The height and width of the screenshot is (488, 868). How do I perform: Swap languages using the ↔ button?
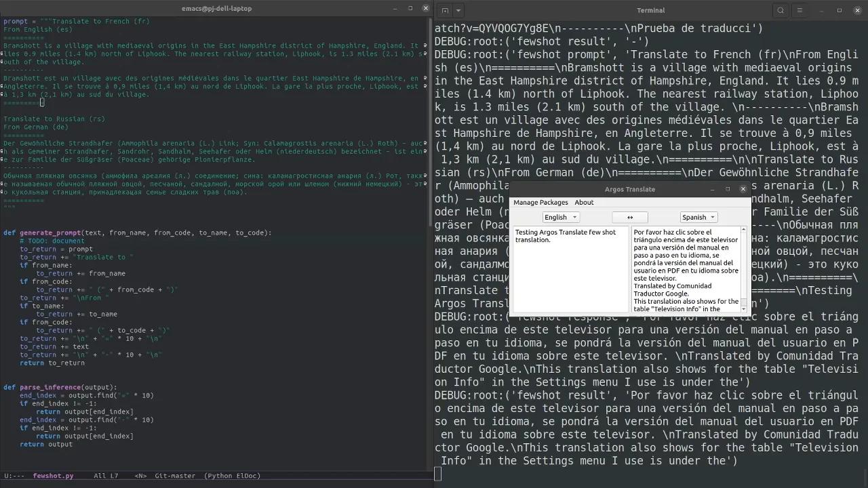629,217
